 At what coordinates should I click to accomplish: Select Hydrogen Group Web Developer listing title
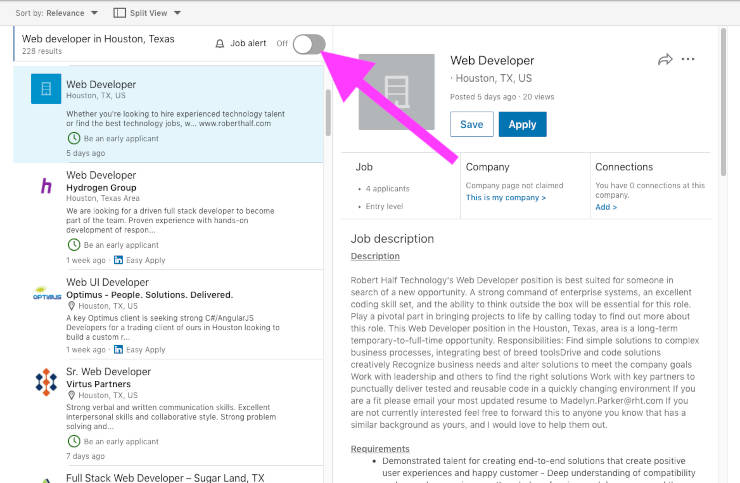click(101, 175)
